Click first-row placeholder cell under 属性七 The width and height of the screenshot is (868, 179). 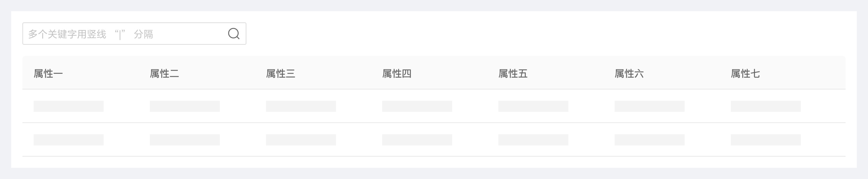766,106
